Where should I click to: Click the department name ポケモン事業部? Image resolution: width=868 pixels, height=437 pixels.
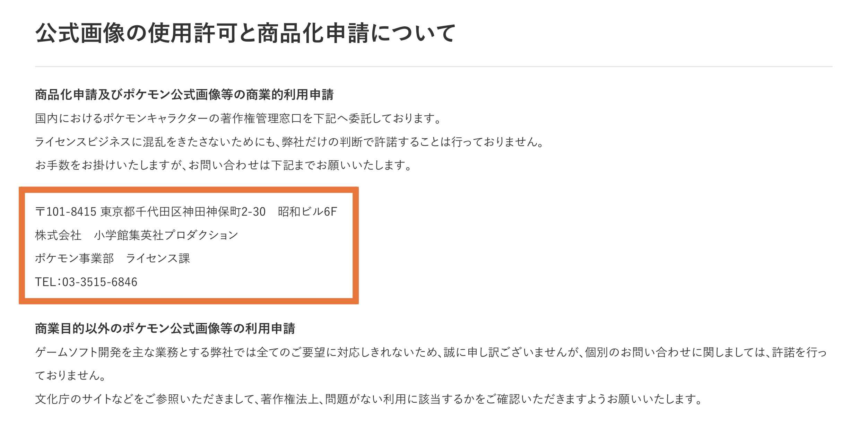pos(75,259)
